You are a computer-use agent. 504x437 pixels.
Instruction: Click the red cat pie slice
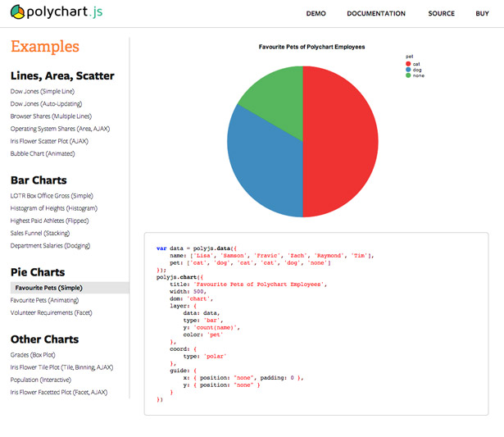341,142
